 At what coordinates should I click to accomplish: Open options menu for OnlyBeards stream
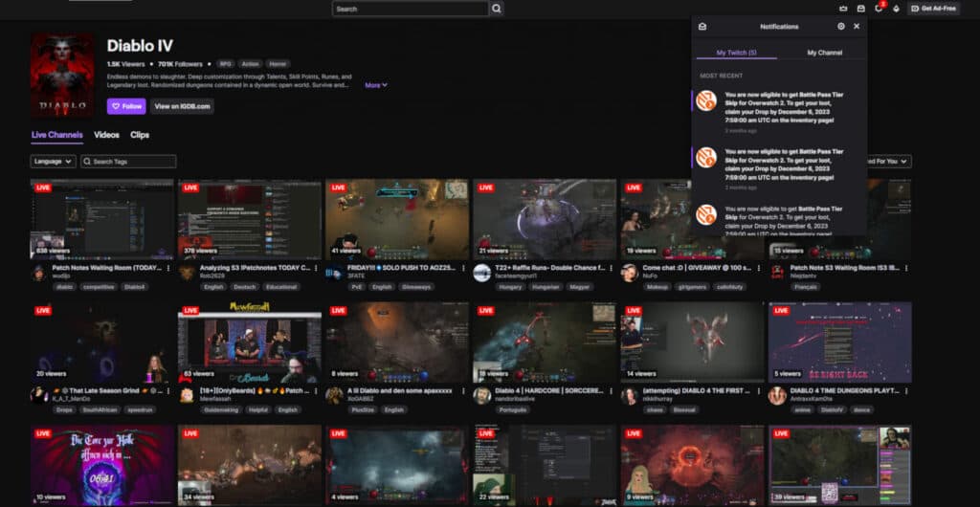(316, 391)
